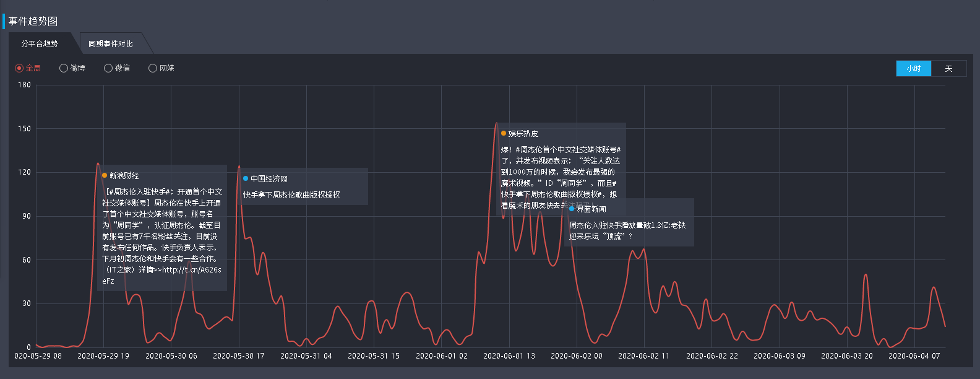
Task: Click the 2020-06-01 13 time axis label
Action: coord(509,356)
